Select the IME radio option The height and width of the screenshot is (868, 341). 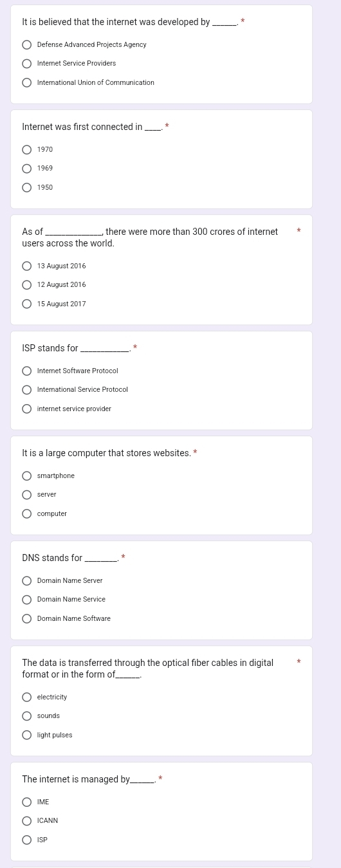point(27,802)
